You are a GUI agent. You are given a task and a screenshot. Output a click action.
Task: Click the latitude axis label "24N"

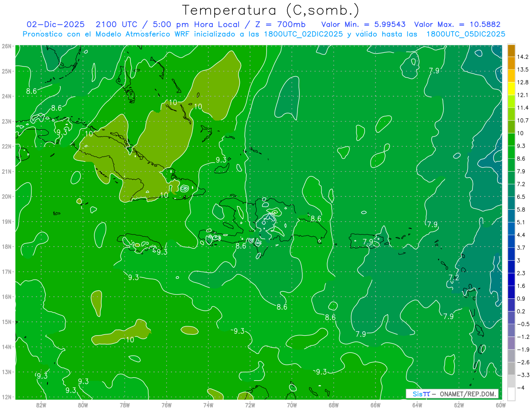[x=6, y=96]
